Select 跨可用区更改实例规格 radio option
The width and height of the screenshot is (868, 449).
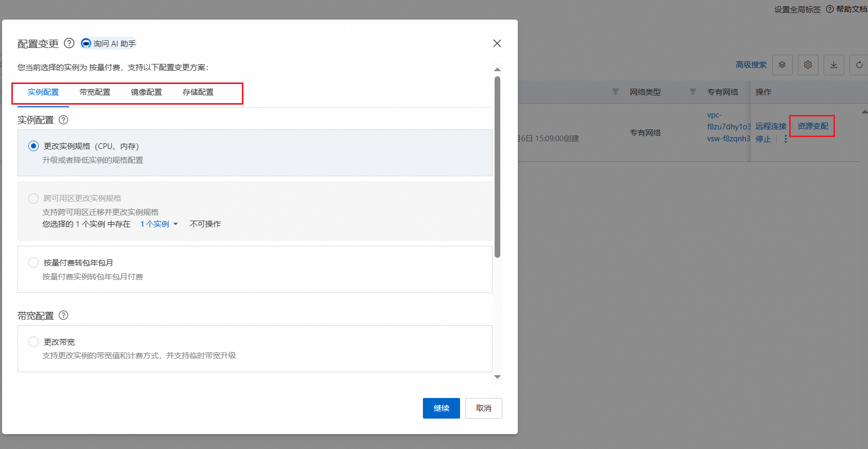(x=34, y=198)
